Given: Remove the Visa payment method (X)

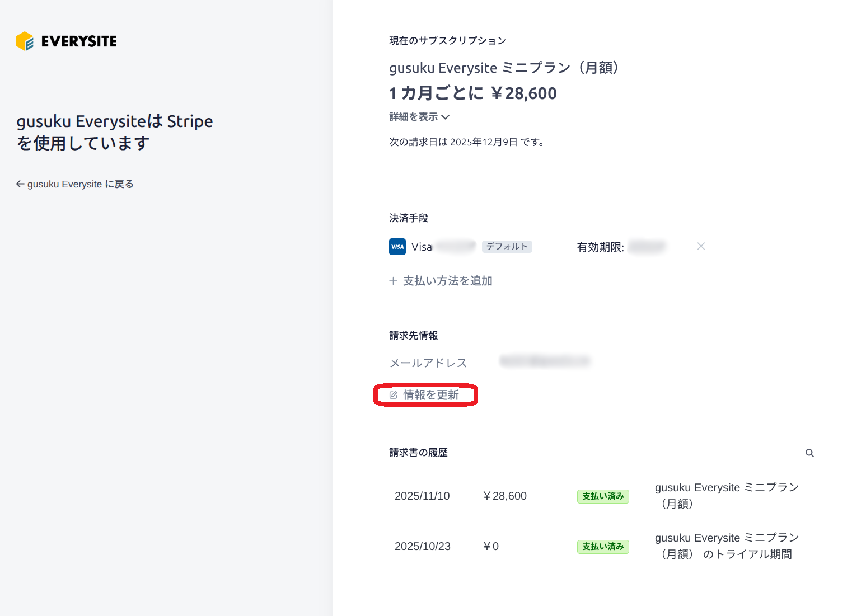Looking at the screenshot, I should click(x=701, y=246).
